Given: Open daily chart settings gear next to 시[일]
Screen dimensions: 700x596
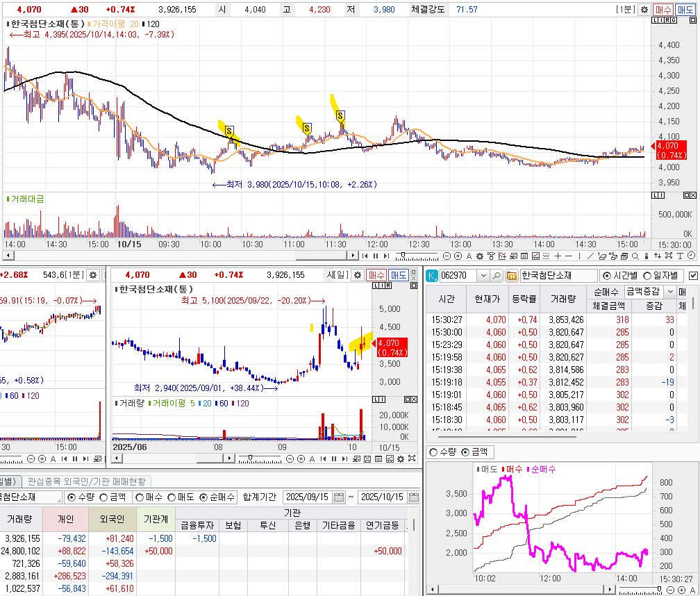Looking at the screenshot, I should pos(358,275).
